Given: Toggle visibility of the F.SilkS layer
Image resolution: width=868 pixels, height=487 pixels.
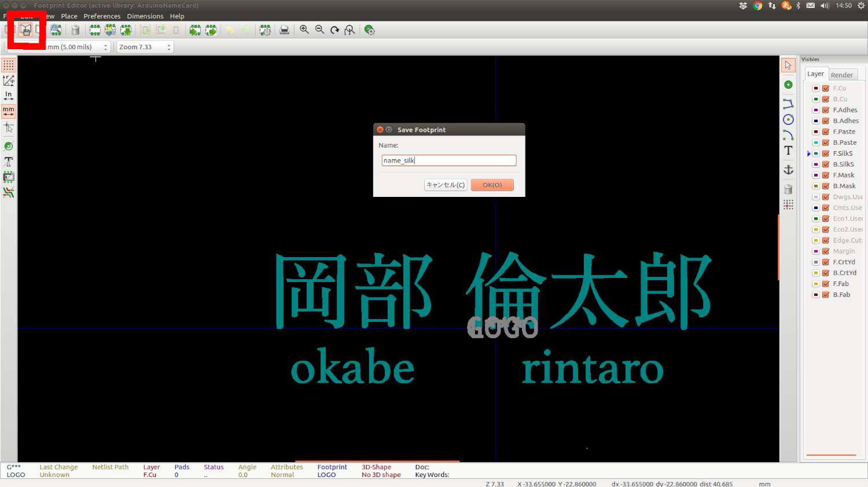Looking at the screenshot, I should pyautogui.click(x=826, y=153).
